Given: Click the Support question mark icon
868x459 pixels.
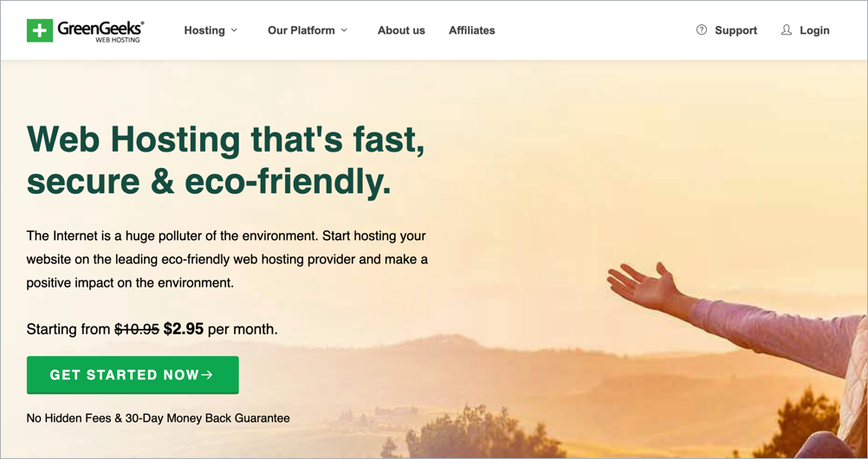Looking at the screenshot, I should coord(702,30).
